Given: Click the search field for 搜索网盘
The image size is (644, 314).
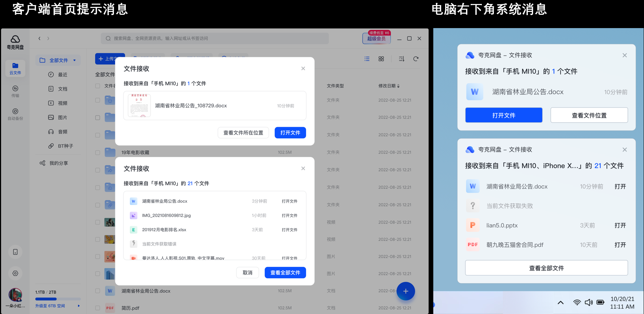Looking at the screenshot, I should click(x=215, y=38).
